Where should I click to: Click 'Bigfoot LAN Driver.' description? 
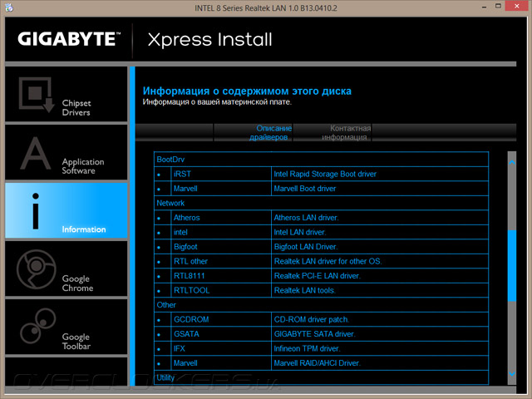pyautogui.click(x=306, y=247)
